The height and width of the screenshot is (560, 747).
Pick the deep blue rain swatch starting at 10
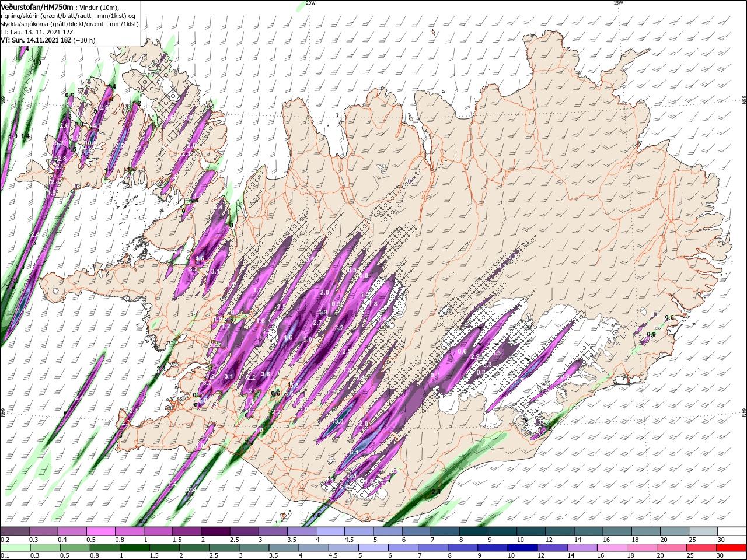[x=522, y=548]
